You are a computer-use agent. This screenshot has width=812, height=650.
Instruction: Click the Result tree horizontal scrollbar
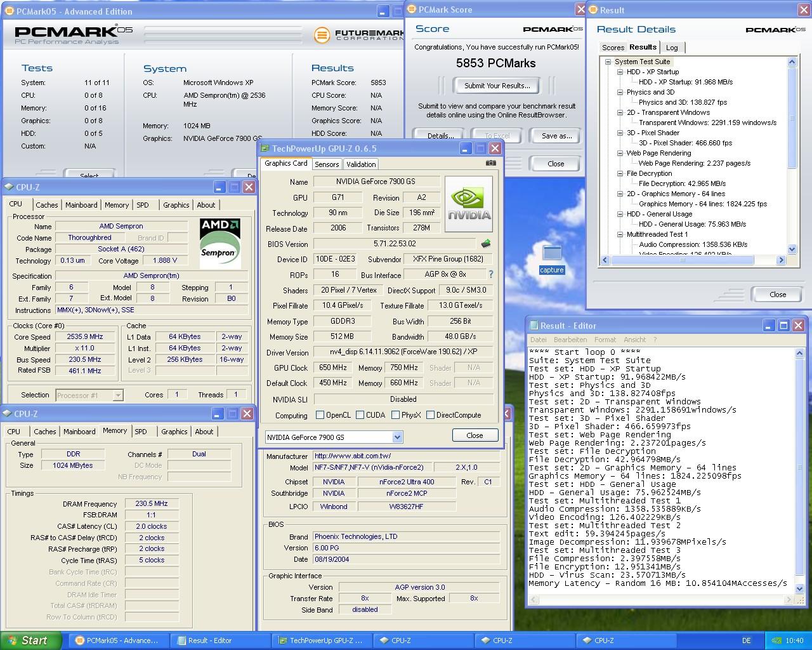693,260
